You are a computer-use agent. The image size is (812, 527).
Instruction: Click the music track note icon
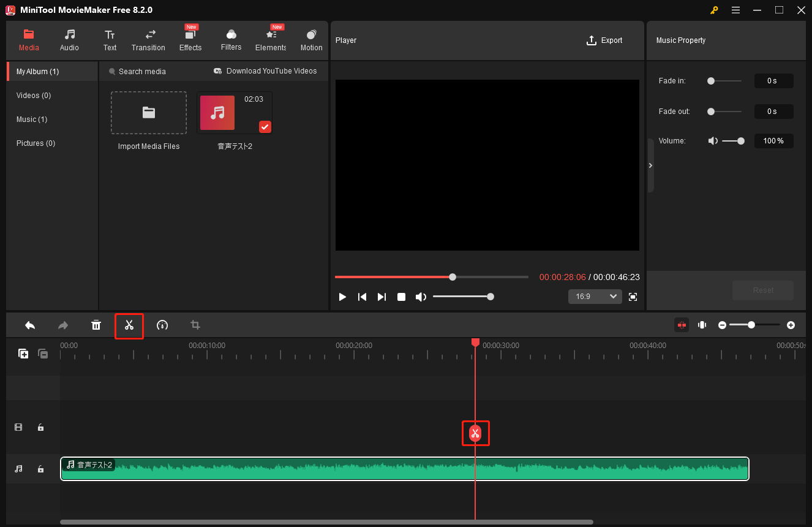pos(18,469)
